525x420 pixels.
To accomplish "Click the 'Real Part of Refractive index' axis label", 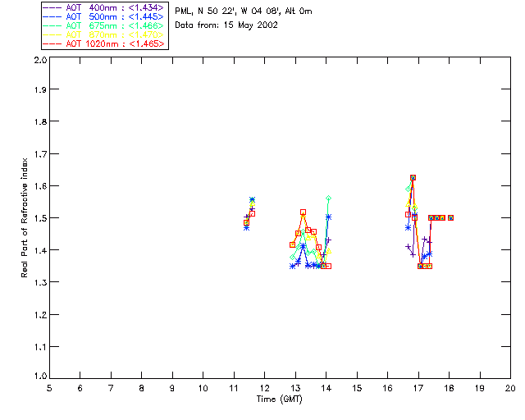I will [24, 217].
